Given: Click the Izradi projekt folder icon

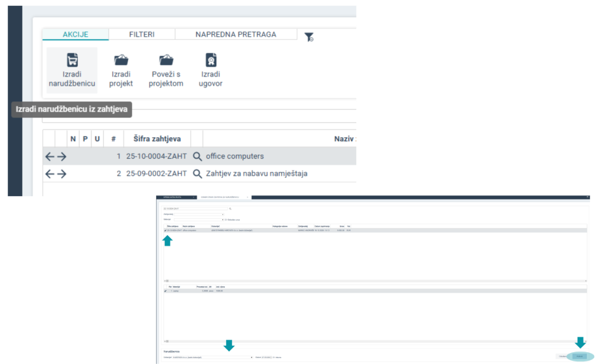Looking at the screenshot, I should (121, 60).
